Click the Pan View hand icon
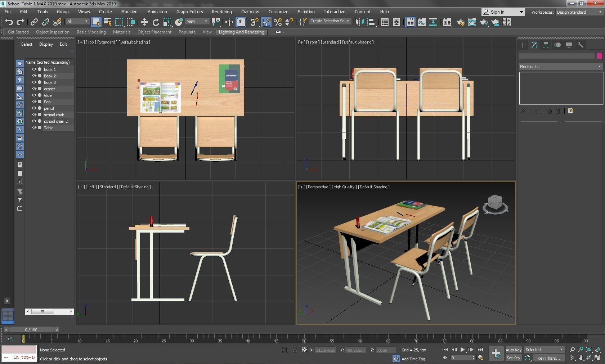605x364 pixels. 581,358
